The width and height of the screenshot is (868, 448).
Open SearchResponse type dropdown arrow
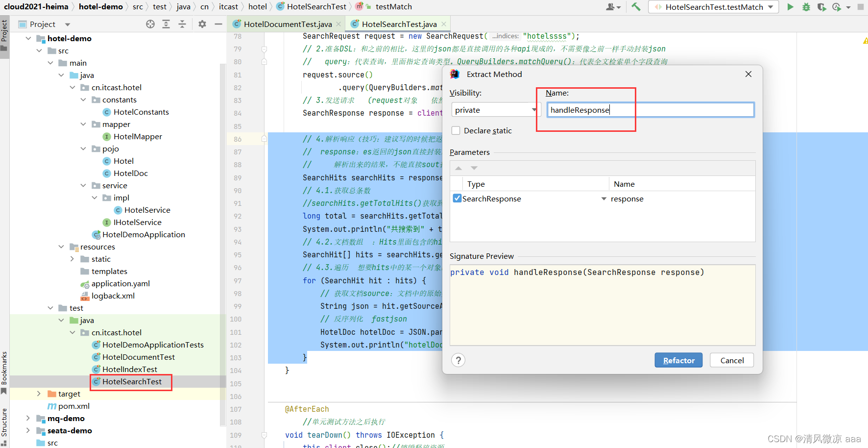pos(604,199)
